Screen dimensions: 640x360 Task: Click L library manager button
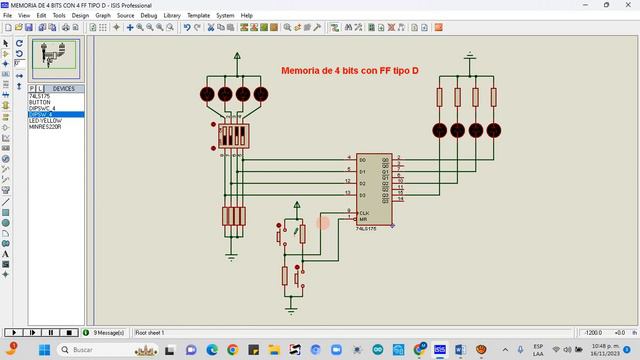pyautogui.click(x=40, y=89)
